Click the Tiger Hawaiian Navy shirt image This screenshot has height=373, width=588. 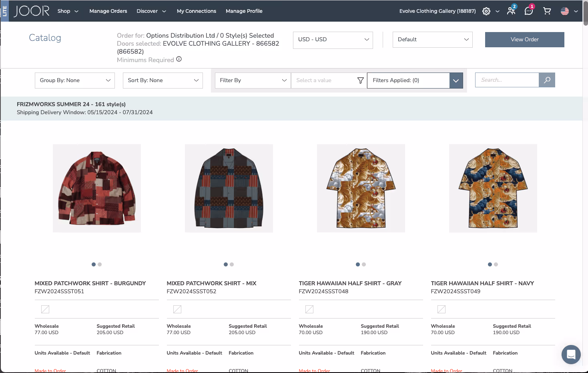[x=493, y=188]
